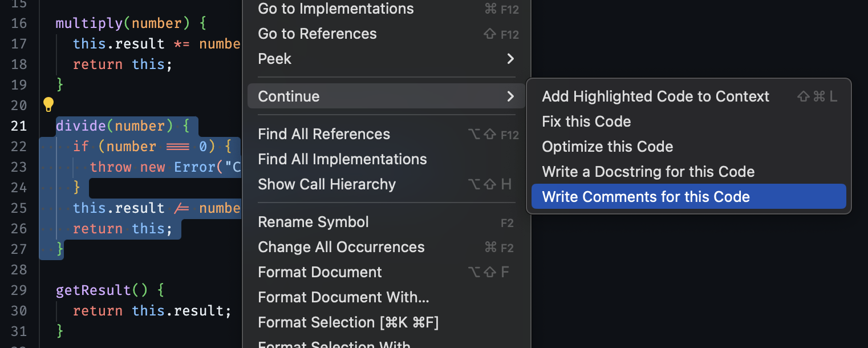
Task: Select "Rename Symbol"
Action: (314, 221)
